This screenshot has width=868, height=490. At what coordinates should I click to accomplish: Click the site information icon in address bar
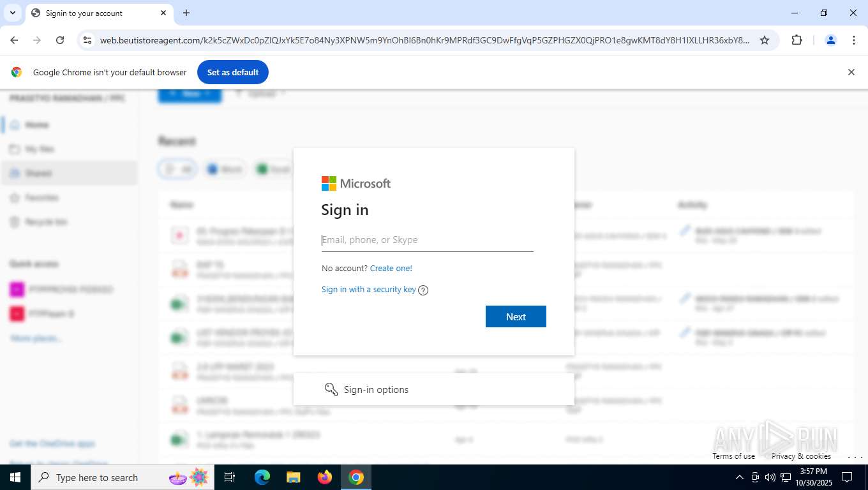pos(87,40)
